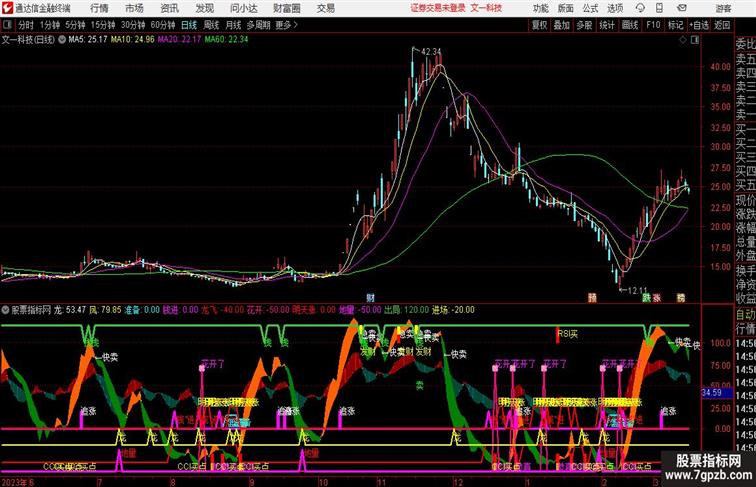Click the F10 company info button

pos(653,25)
